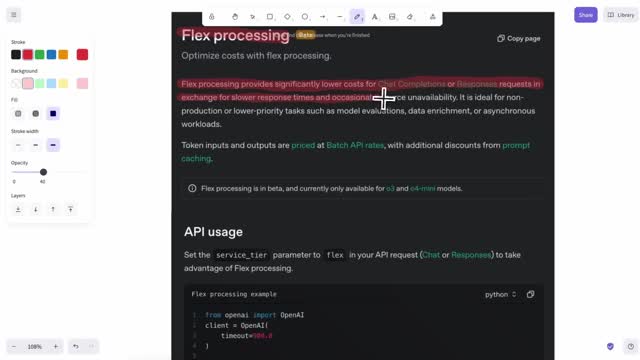
Task: Redo the last undone action
Action: point(91,347)
